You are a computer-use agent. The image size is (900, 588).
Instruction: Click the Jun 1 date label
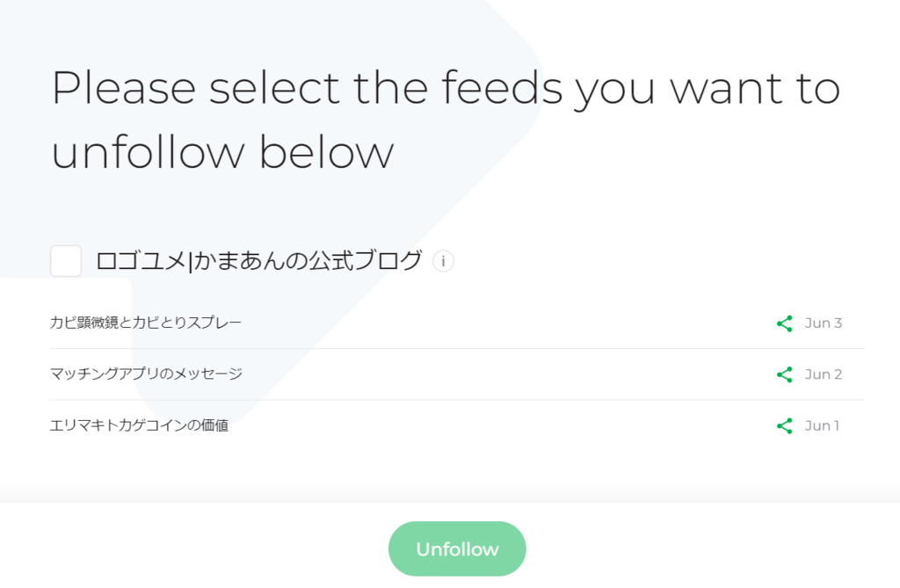[x=822, y=425]
